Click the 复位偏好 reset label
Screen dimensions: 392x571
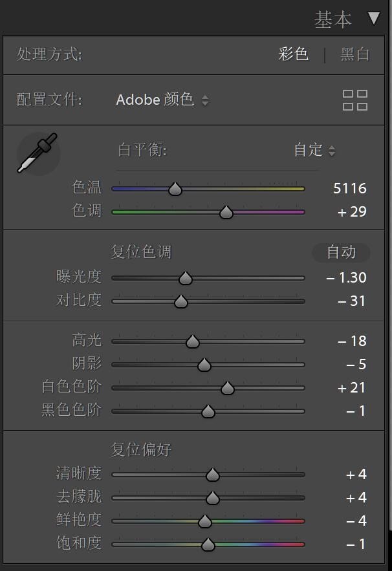[141, 449]
